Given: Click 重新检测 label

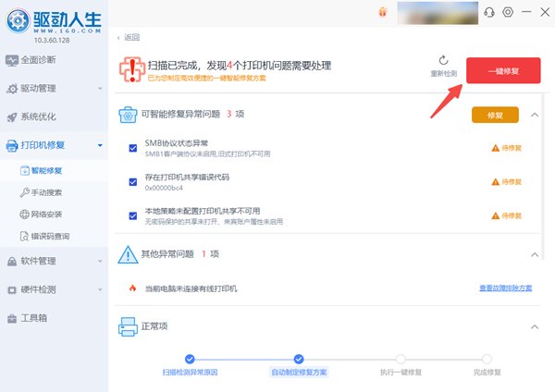Looking at the screenshot, I should [x=443, y=74].
